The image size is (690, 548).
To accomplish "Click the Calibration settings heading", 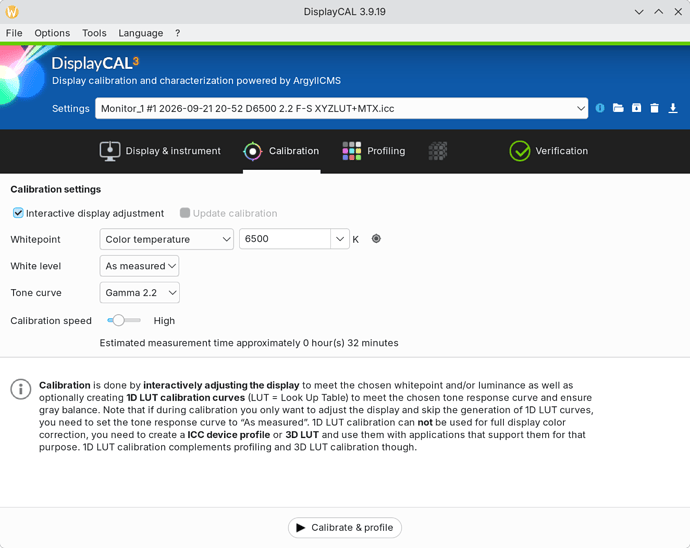I will click(56, 189).
